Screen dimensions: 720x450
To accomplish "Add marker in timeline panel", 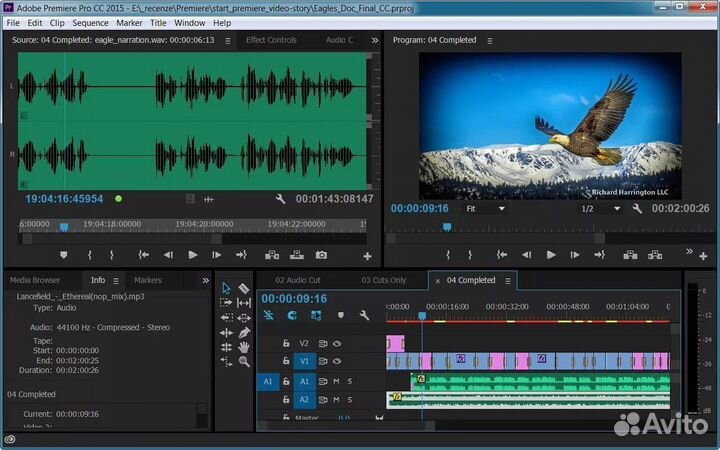I will click(x=340, y=315).
